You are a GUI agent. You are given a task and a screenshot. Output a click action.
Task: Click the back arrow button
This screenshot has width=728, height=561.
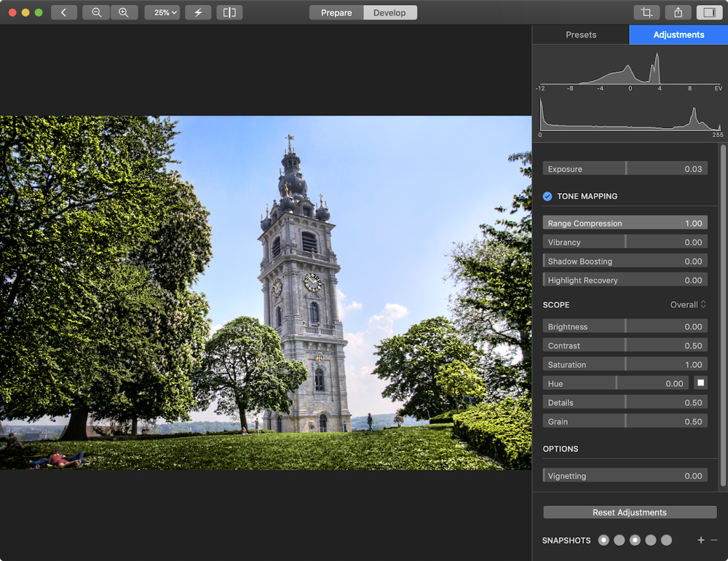64,12
